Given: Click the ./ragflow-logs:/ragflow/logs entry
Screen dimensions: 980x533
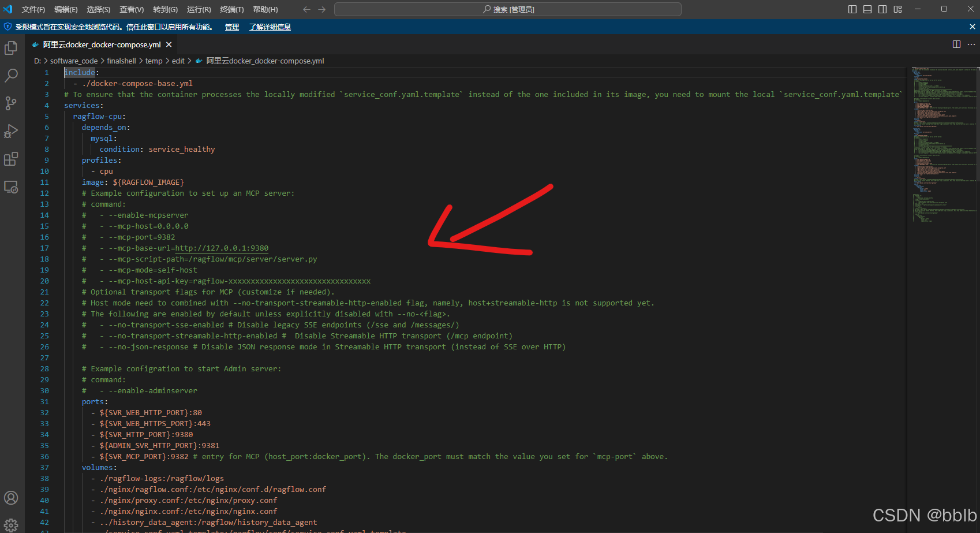Looking at the screenshot, I should point(162,479).
